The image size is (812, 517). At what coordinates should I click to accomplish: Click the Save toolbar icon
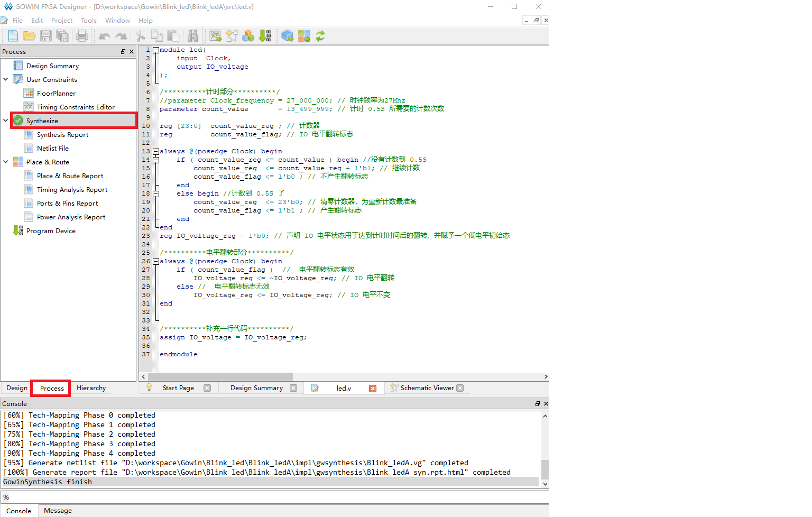[46, 35]
